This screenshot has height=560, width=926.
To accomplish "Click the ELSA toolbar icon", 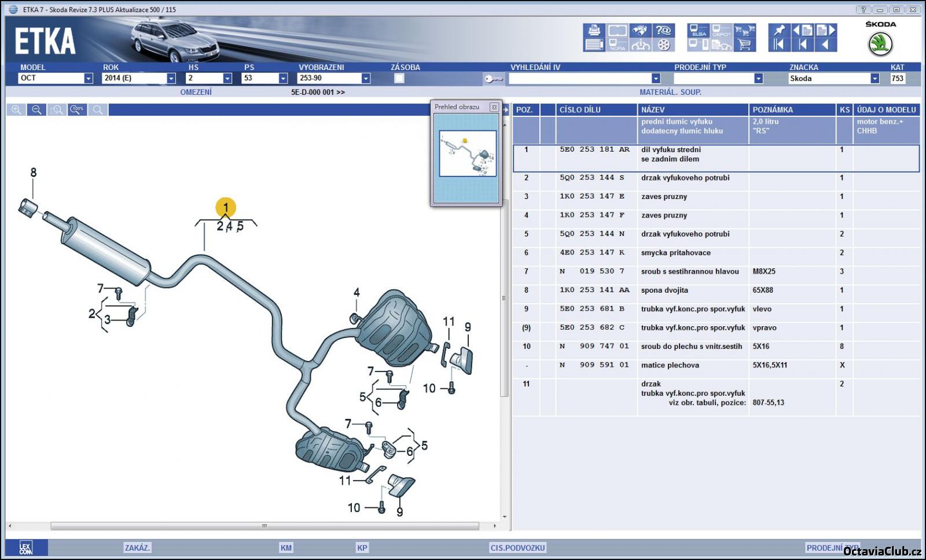I will click(699, 31).
